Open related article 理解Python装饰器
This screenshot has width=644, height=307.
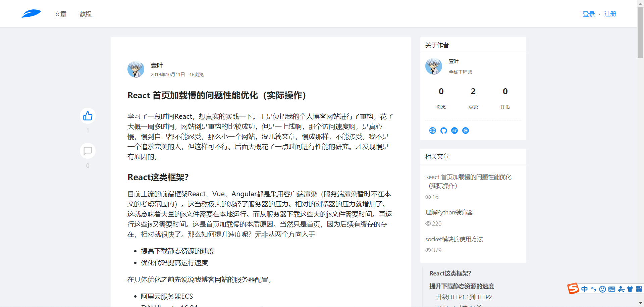click(449, 212)
